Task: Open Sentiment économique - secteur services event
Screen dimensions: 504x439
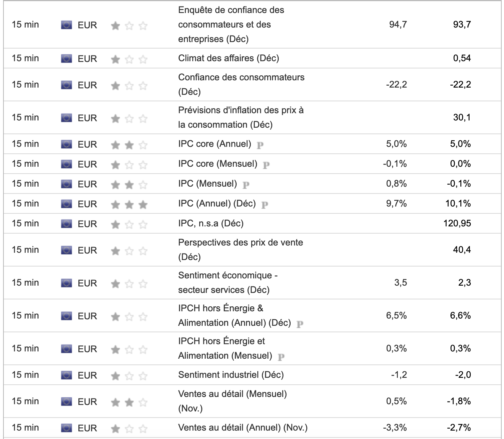Action: 228,282
